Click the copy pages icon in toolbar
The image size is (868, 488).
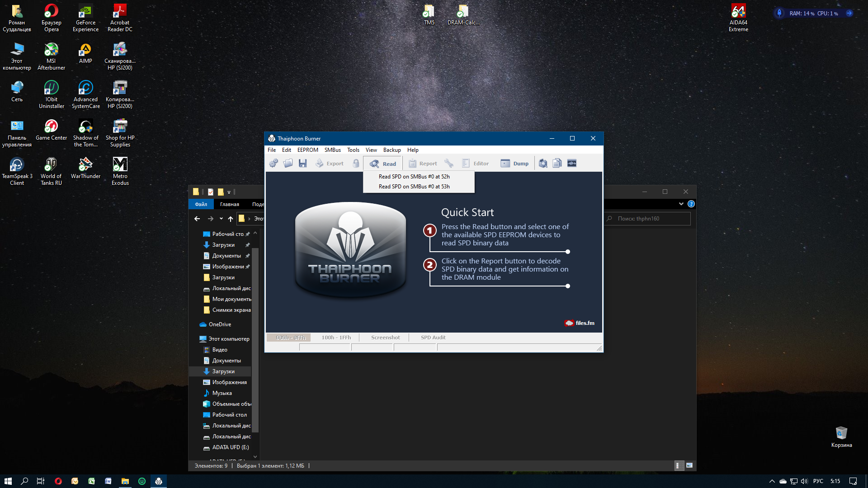(x=557, y=164)
